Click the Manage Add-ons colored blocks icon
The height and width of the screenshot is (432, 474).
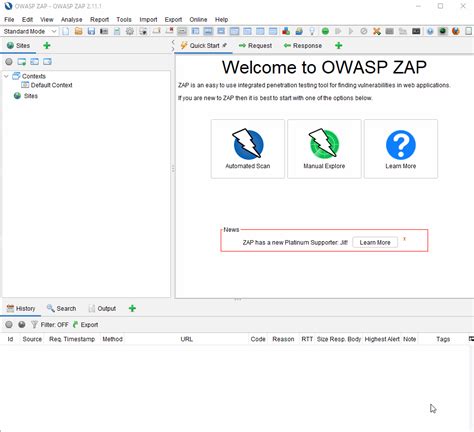pos(286,31)
